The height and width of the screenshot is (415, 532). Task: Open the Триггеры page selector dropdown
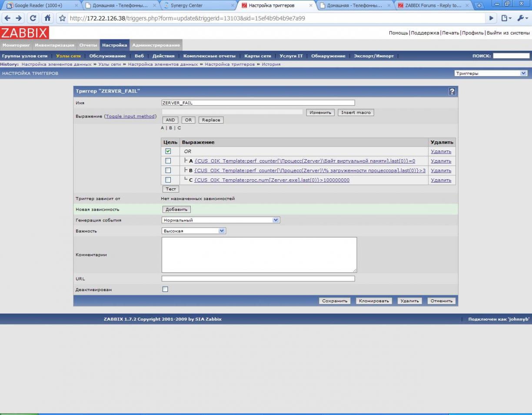click(x=491, y=74)
